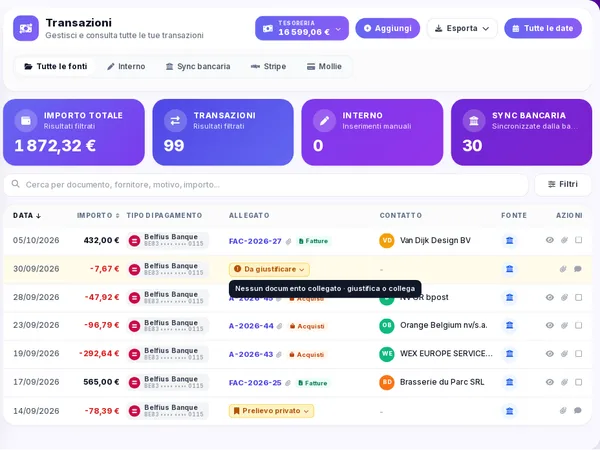Switch to the Stripe tab
Image resolution: width=600 pixels, height=450 pixels.
pos(268,67)
